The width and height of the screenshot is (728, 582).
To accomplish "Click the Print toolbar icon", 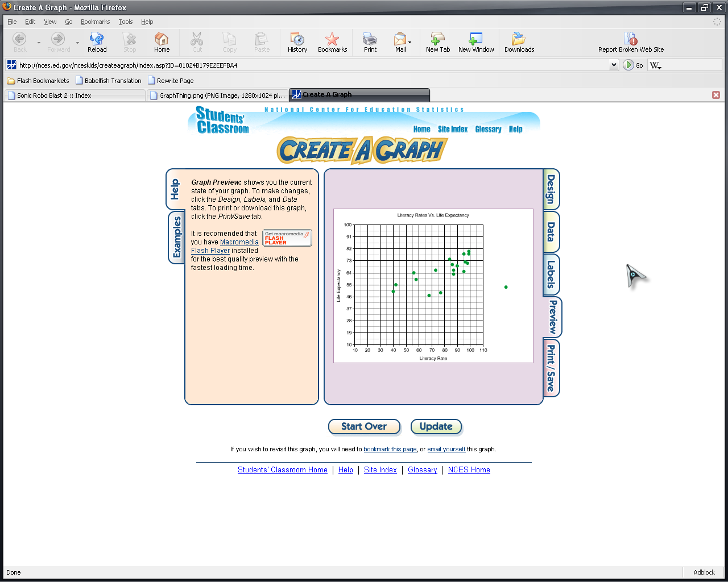I will tap(370, 39).
